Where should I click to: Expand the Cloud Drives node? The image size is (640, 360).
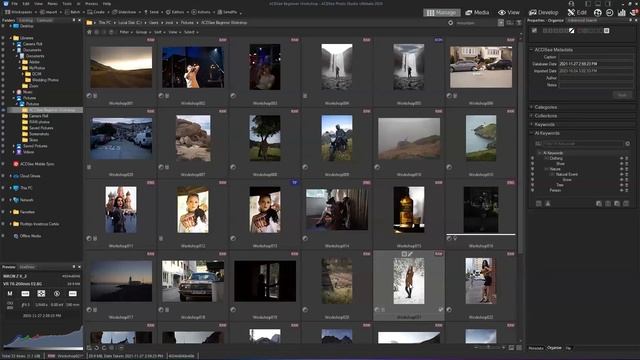pyautogui.click(x=11, y=176)
